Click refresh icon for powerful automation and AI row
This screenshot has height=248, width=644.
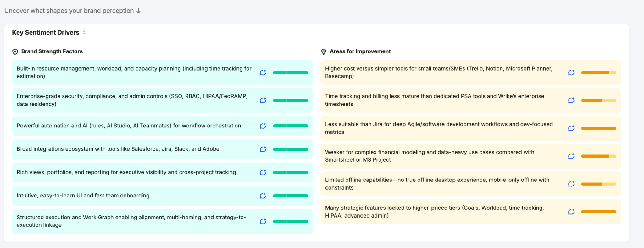coord(263,126)
